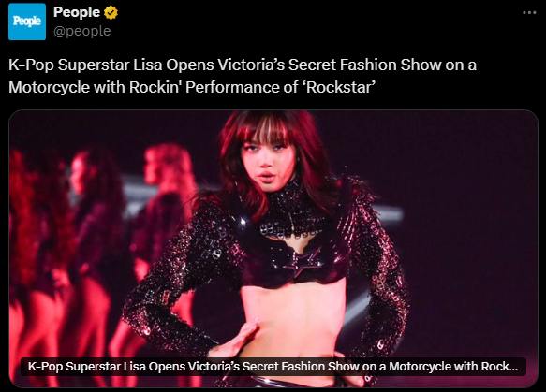Open the article card photo of Lisa

[x=273, y=249]
